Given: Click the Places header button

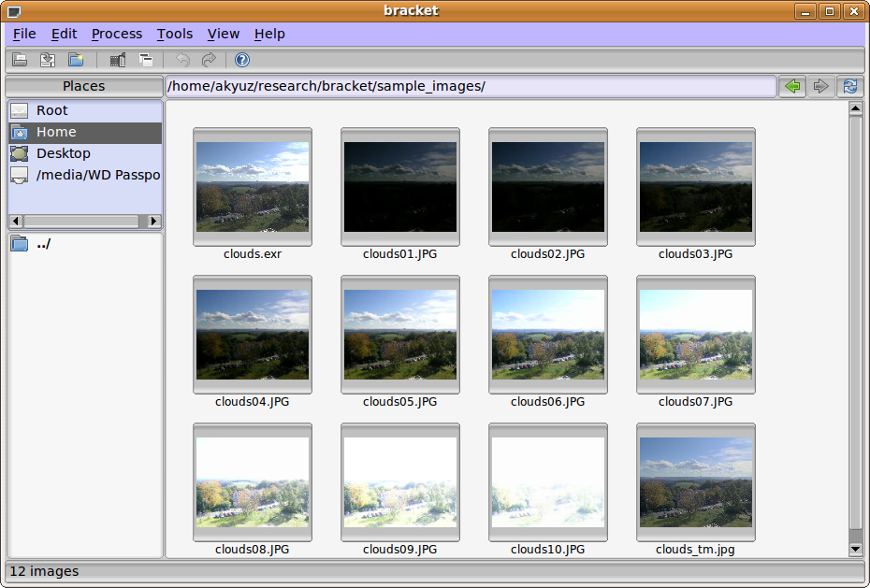Looking at the screenshot, I should tap(84, 86).
